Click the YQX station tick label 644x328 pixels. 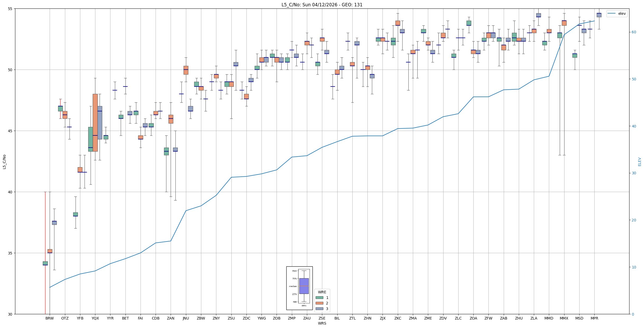95,318
